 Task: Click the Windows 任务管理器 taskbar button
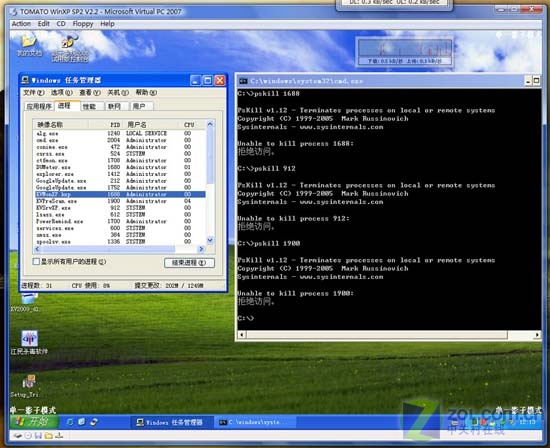172,422
